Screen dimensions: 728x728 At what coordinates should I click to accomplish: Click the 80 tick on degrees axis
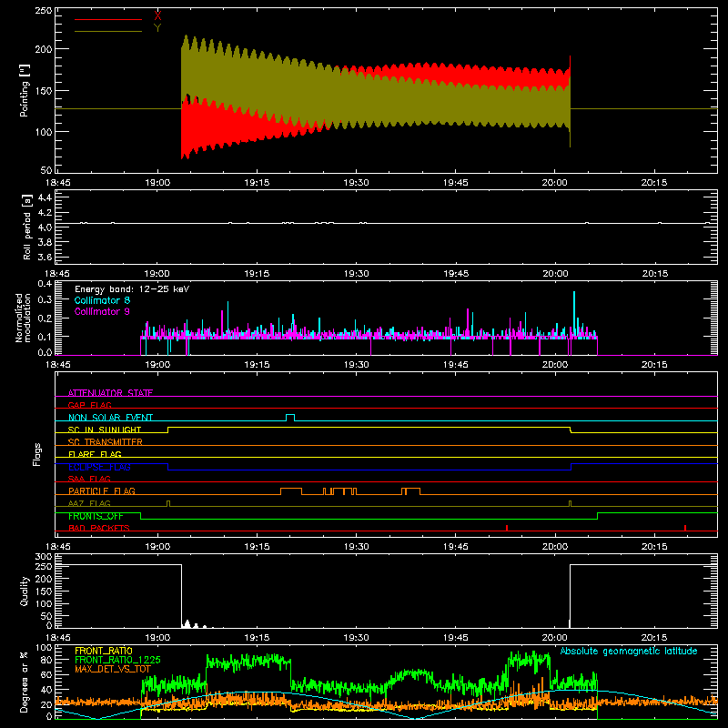47,659
